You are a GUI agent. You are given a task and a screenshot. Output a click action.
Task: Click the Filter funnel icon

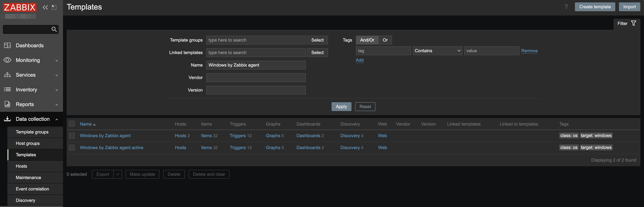[633, 24]
